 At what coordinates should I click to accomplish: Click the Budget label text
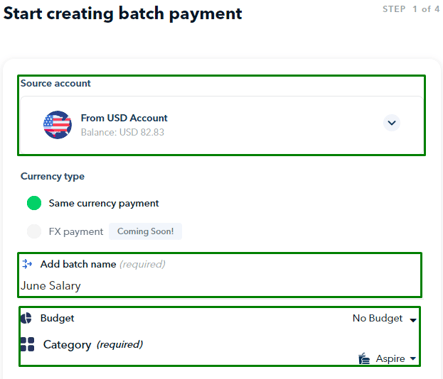(x=57, y=318)
